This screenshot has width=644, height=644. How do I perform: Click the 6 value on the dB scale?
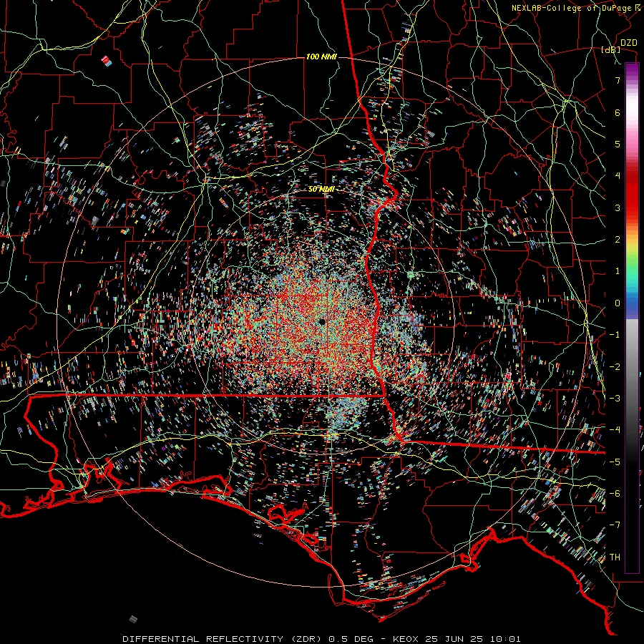tap(618, 112)
